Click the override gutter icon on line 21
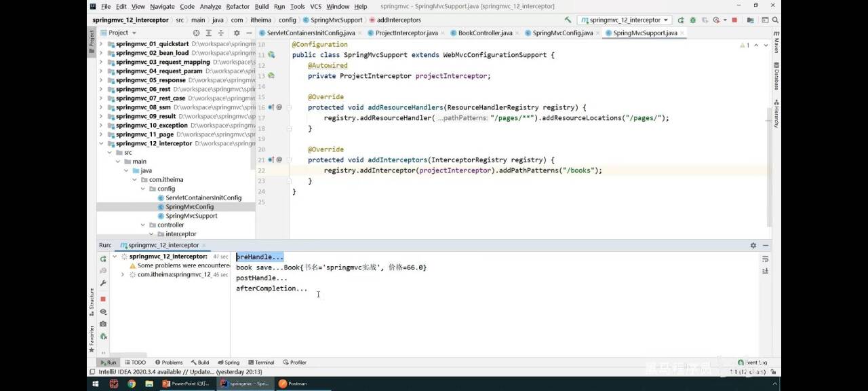868x391 pixels. [x=271, y=160]
